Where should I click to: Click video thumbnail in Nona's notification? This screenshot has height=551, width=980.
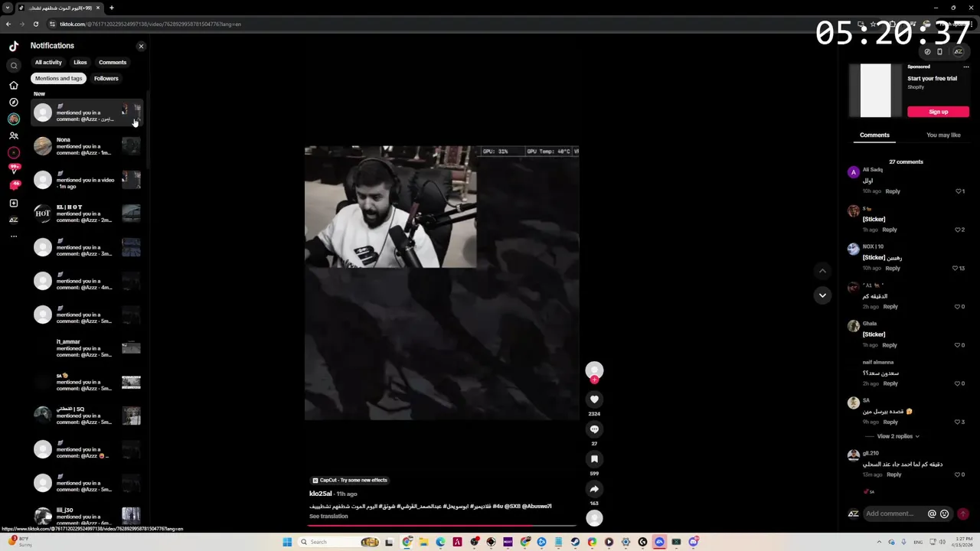131,146
